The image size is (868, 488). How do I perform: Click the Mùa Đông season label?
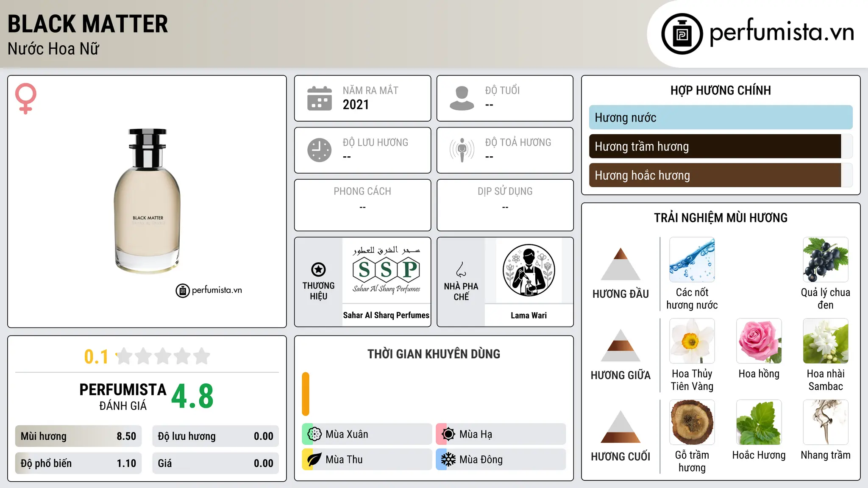pyautogui.click(x=481, y=460)
